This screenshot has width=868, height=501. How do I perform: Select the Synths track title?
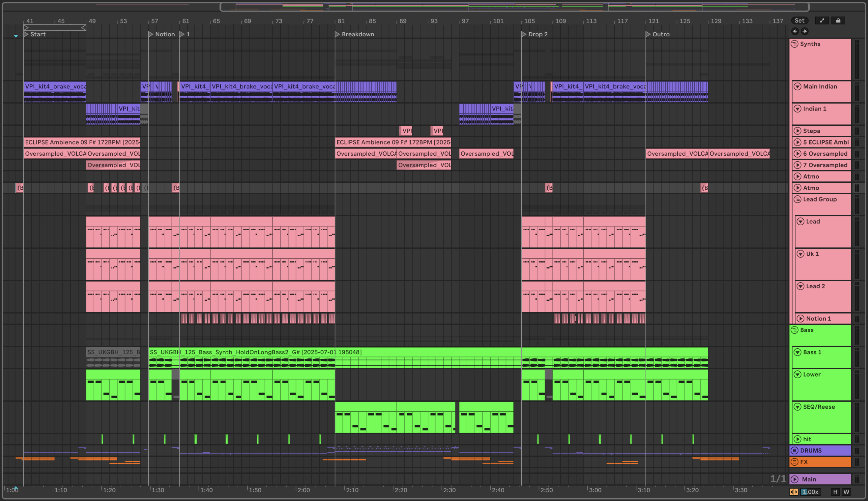coord(810,44)
